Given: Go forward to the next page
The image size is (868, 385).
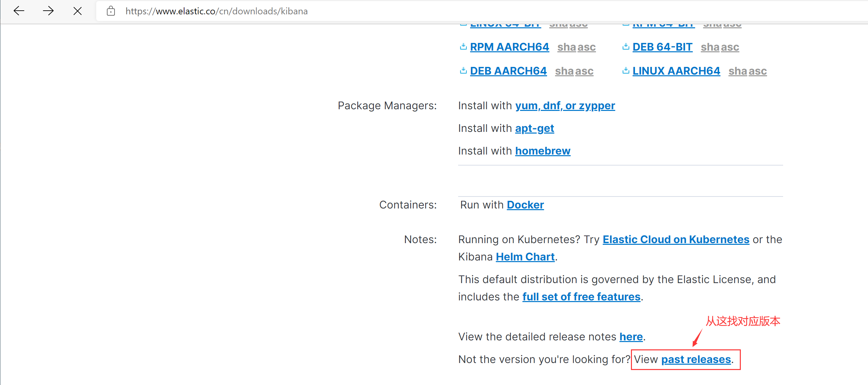Looking at the screenshot, I should click(48, 11).
